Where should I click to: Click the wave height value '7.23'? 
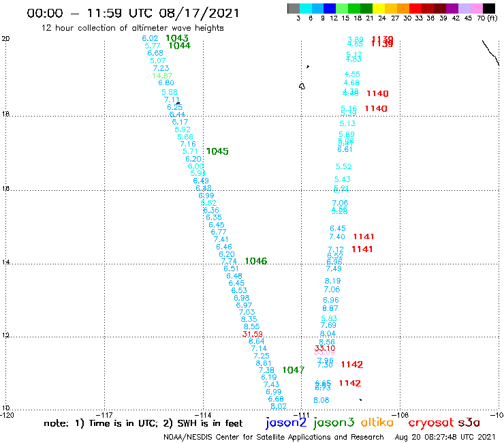point(161,68)
